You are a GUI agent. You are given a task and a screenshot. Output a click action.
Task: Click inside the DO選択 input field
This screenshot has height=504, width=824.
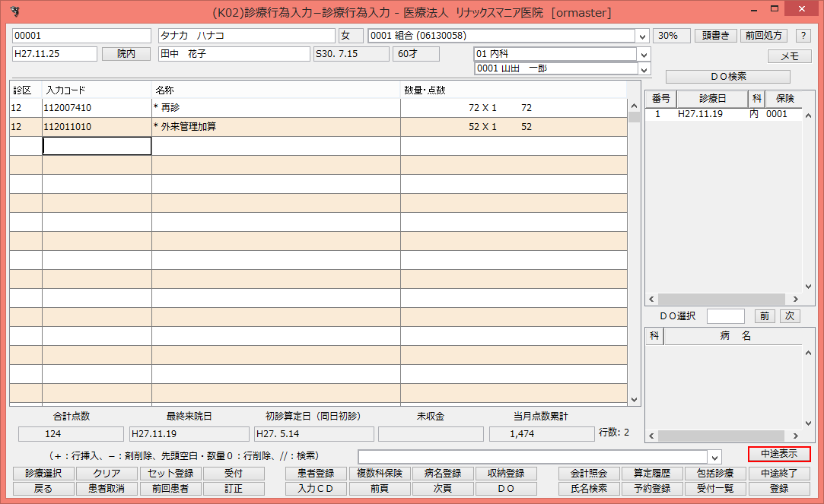coord(725,315)
